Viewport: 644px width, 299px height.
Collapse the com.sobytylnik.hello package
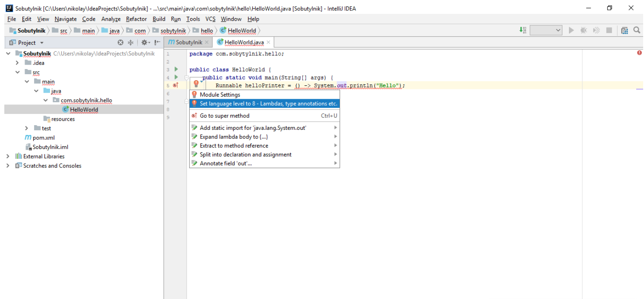point(46,100)
